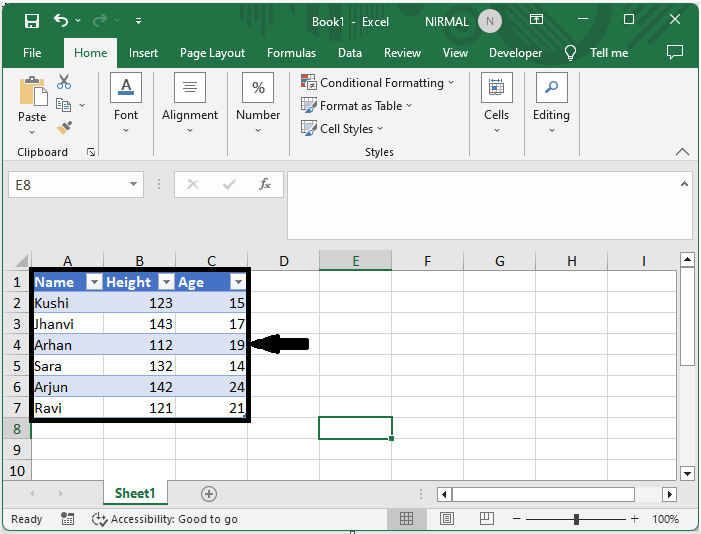Switch to Page Break Preview icon
This screenshot has height=534, width=701.
[x=486, y=519]
